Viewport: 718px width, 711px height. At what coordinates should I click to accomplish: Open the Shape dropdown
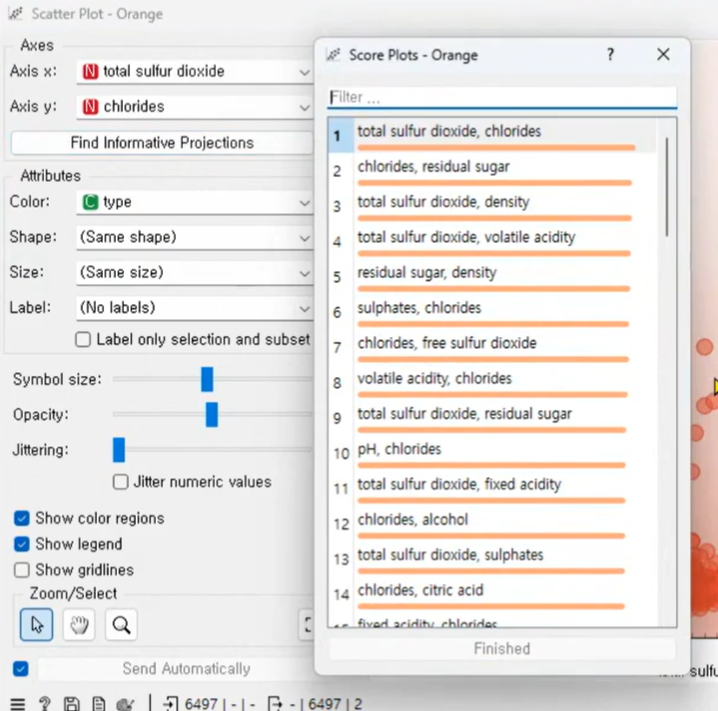194,238
